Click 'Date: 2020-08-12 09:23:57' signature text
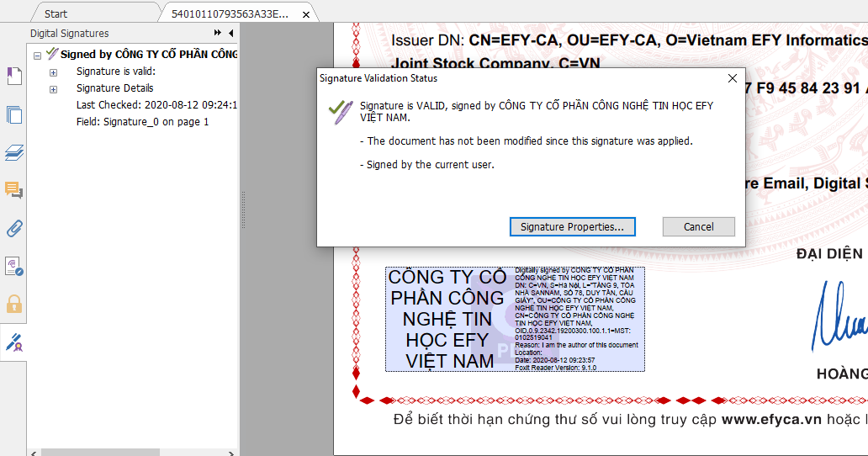Screen dimensions: 868x456 [554, 360]
